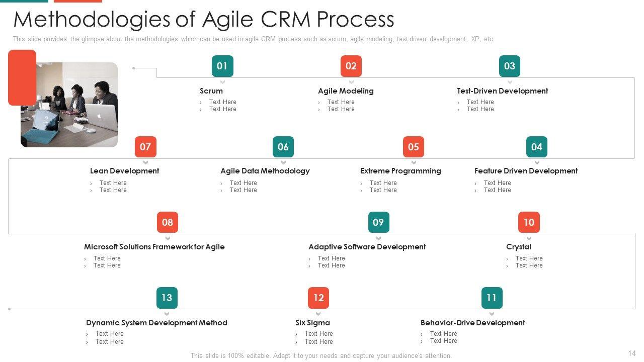644x362 pixels.
Task: Click the teal 03 number badge
Action: coord(510,66)
